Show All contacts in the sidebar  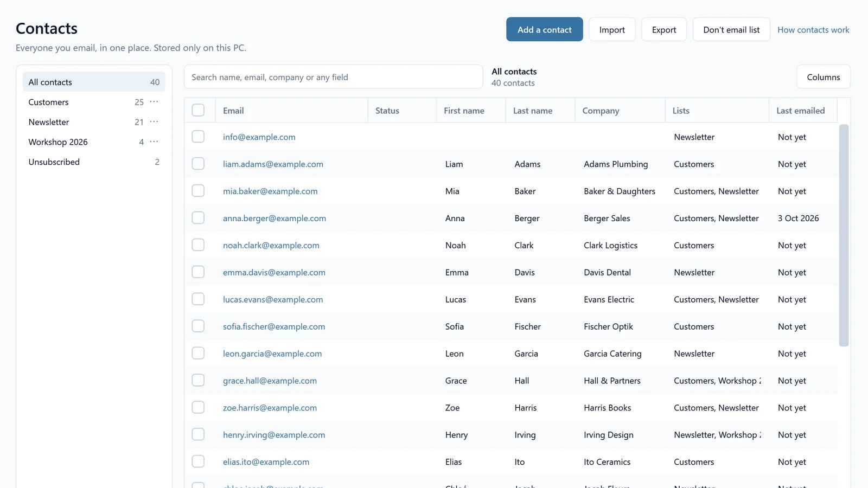(94, 82)
